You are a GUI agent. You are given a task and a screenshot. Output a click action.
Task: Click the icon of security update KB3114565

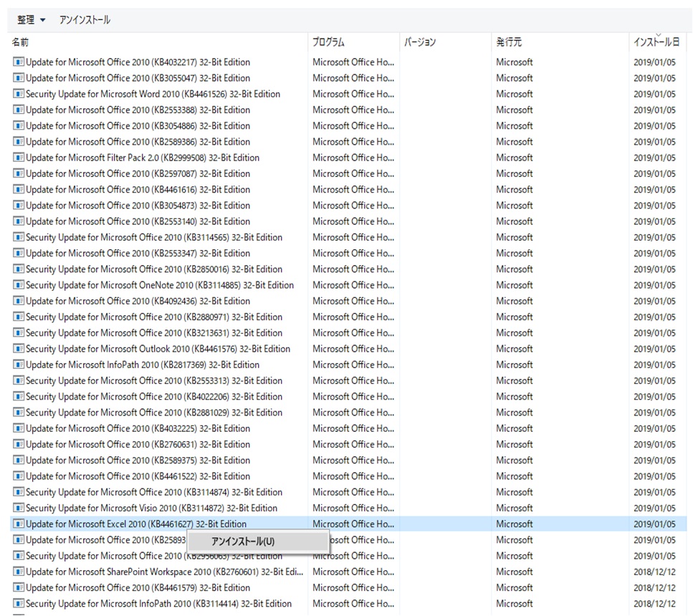point(19,237)
